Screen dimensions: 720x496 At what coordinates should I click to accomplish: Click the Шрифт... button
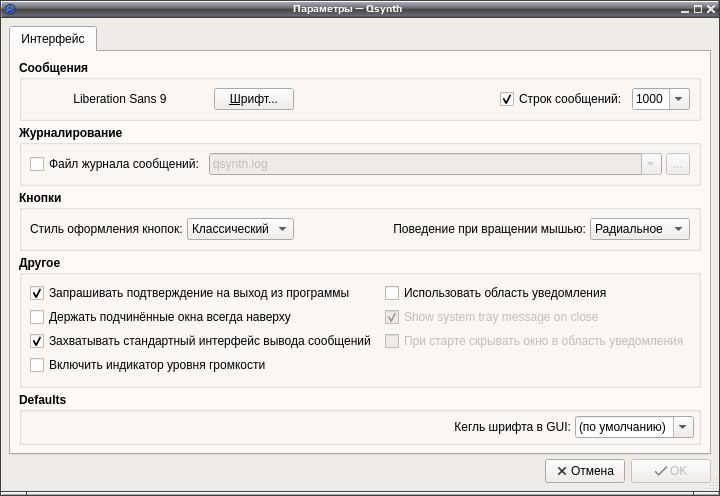coord(253,99)
